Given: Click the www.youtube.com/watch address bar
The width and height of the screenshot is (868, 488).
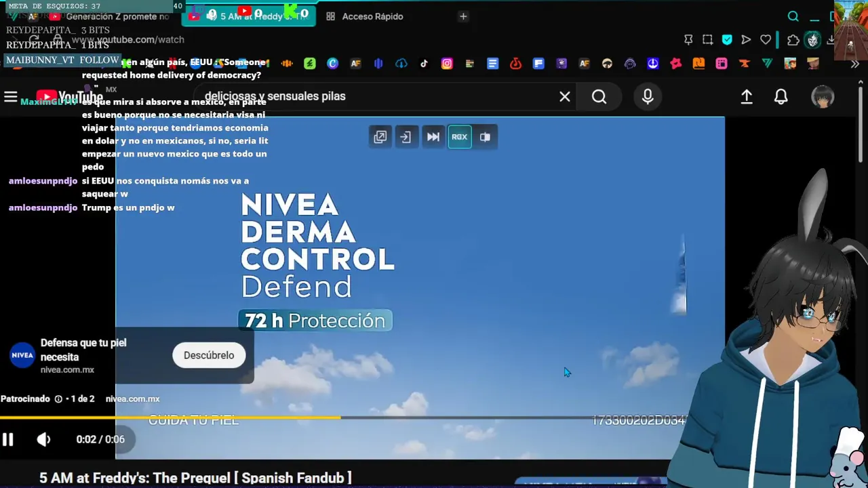Looking at the screenshot, I should [128, 40].
